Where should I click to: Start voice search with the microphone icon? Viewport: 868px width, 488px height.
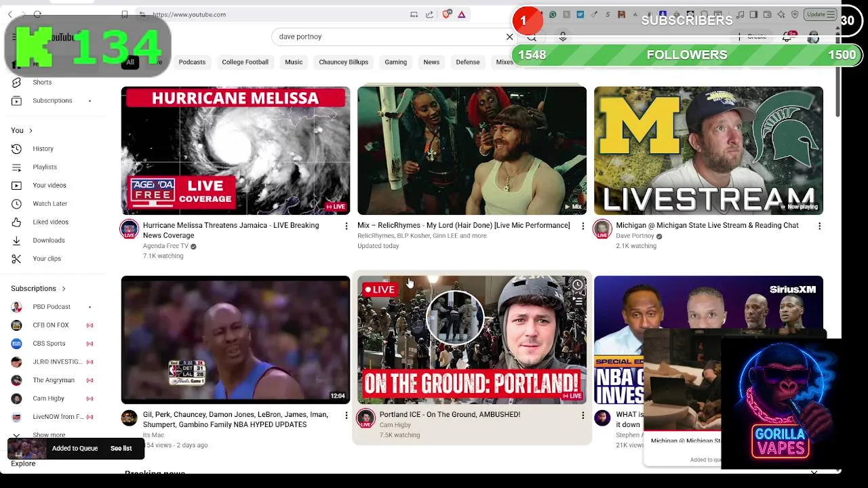(563, 37)
